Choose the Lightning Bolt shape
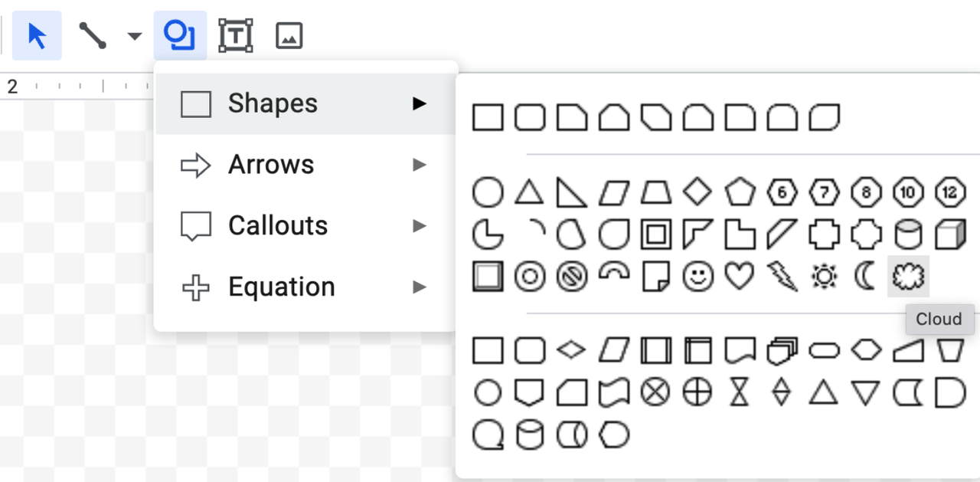The height and width of the screenshot is (482, 980). tap(782, 276)
